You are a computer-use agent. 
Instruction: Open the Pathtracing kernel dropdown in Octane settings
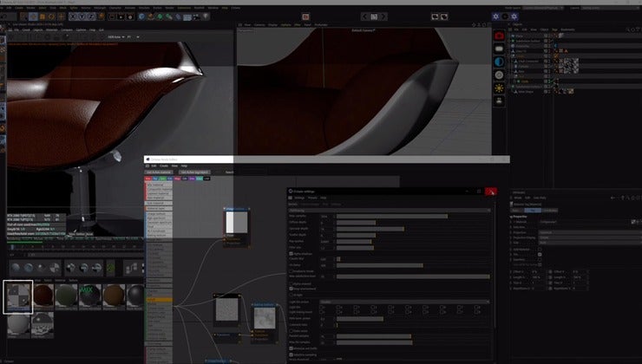point(390,211)
